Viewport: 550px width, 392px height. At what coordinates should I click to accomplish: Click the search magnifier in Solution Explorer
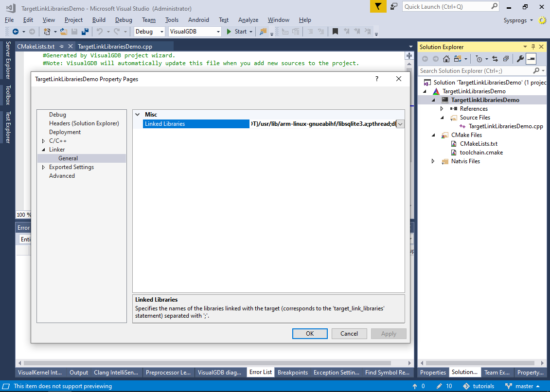tap(536, 71)
